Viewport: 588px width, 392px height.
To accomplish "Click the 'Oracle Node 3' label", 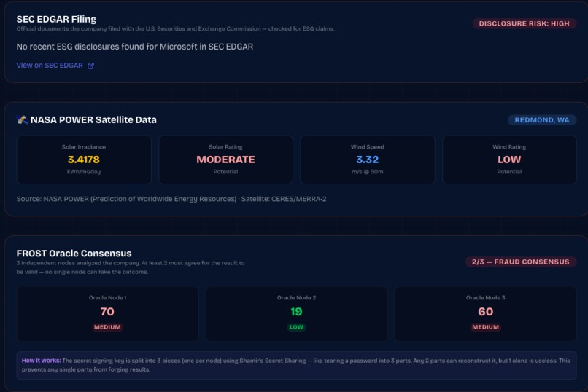I will pos(486,298).
